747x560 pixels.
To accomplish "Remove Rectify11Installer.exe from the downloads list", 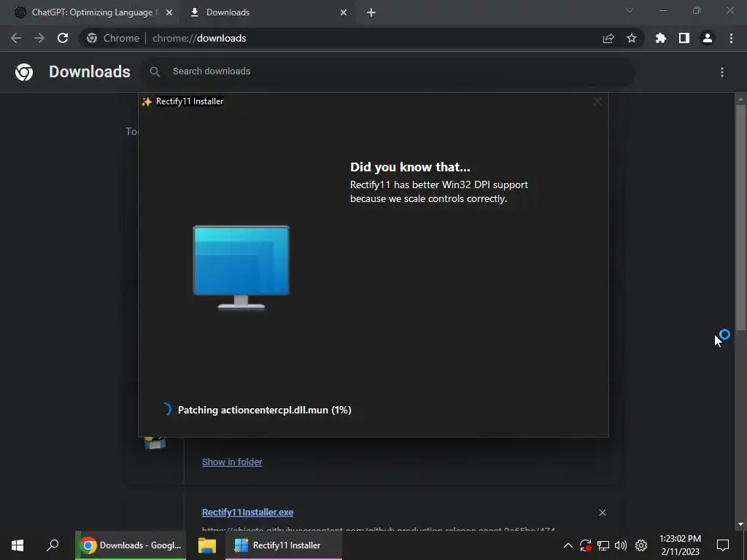I will tap(603, 513).
